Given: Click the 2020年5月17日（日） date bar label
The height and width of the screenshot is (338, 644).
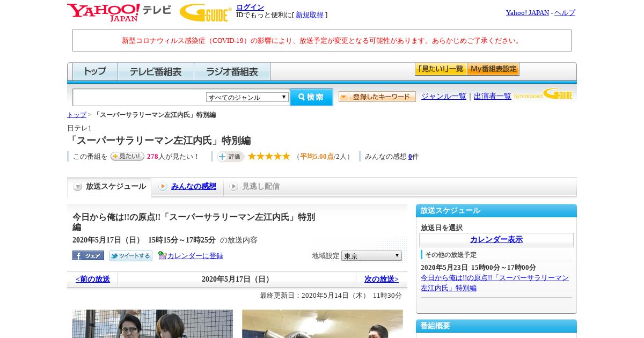Looking at the screenshot, I should pyautogui.click(x=237, y=279).
